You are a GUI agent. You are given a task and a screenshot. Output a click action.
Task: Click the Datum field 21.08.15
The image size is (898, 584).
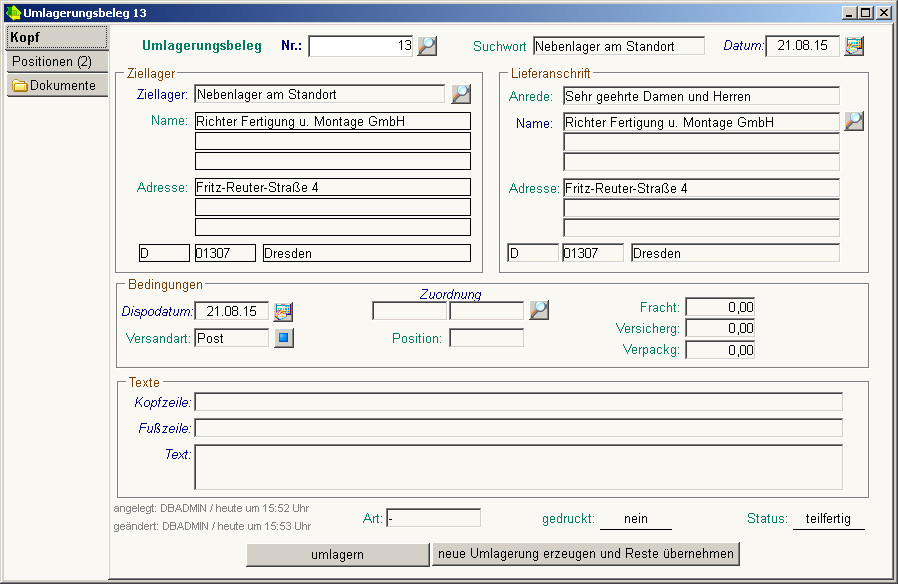click(802, 46)
